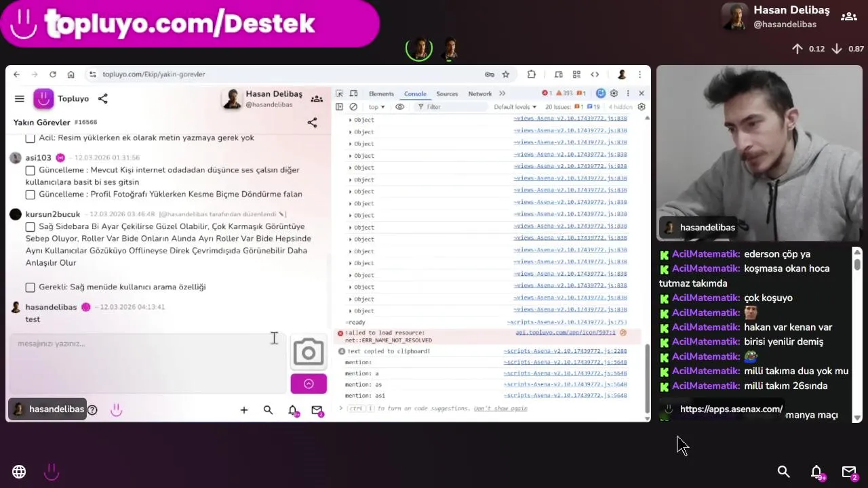The height and width of the screenshot is (488, 868).
Task: Expand more DevTools tabs chevron
Action: click(x=502, y=94)
